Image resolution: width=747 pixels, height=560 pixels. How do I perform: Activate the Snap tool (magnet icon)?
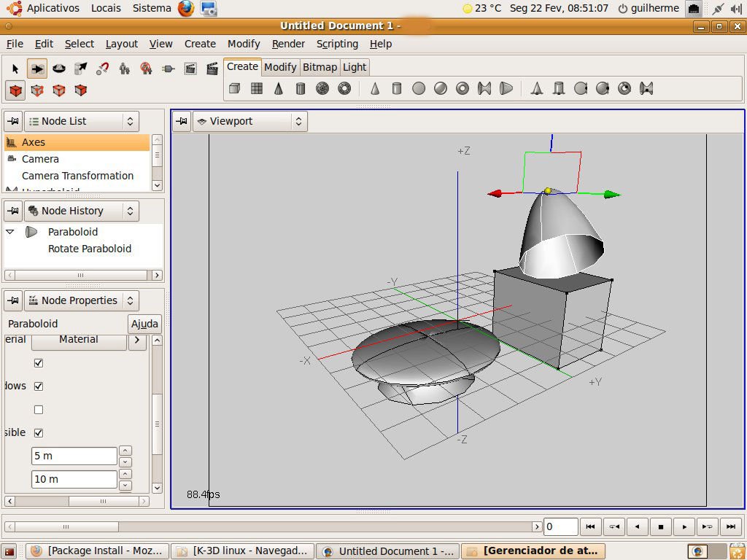pyautogui.click(x=102, y=69)
